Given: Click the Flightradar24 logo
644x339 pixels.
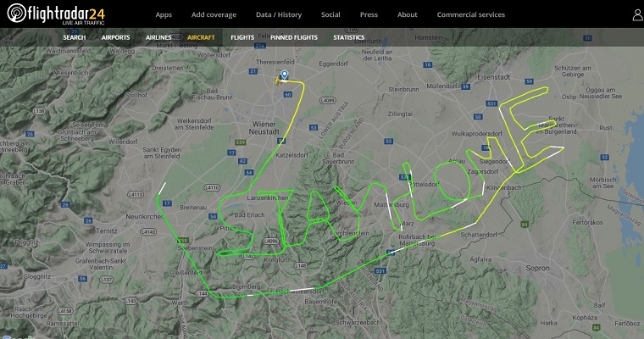Looking at the screenshot, I should tap(56, 14).
